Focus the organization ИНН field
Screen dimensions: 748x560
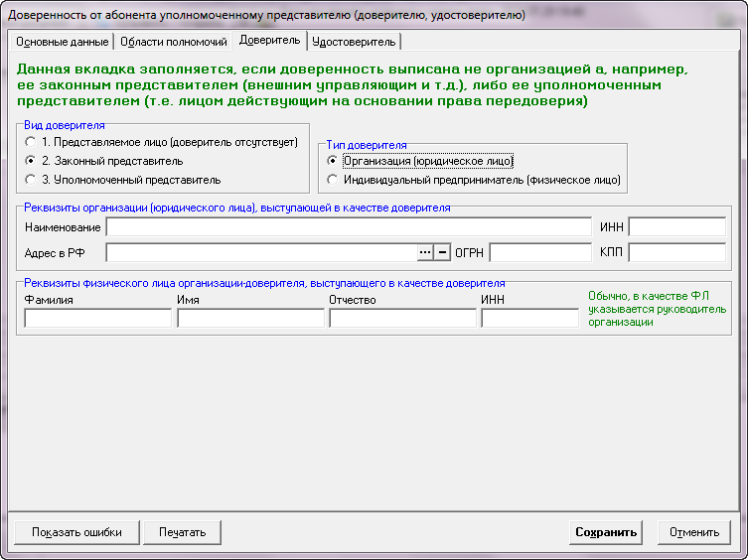coord(676,227)
